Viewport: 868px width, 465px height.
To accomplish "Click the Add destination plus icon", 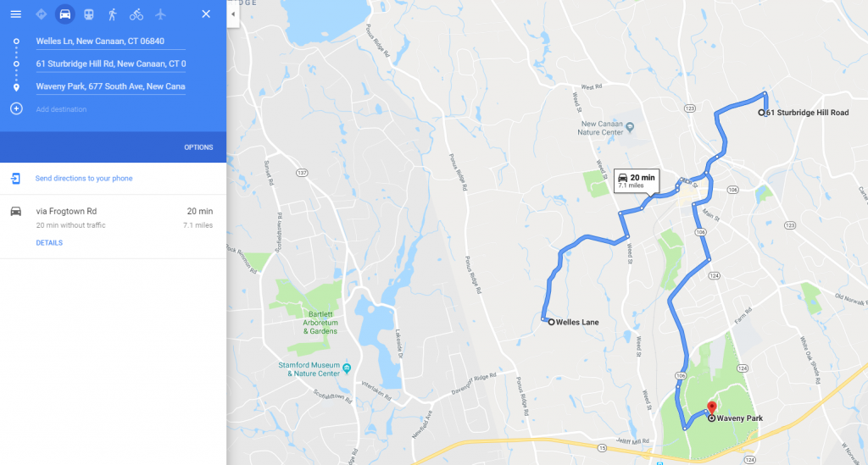I will 16,109.
